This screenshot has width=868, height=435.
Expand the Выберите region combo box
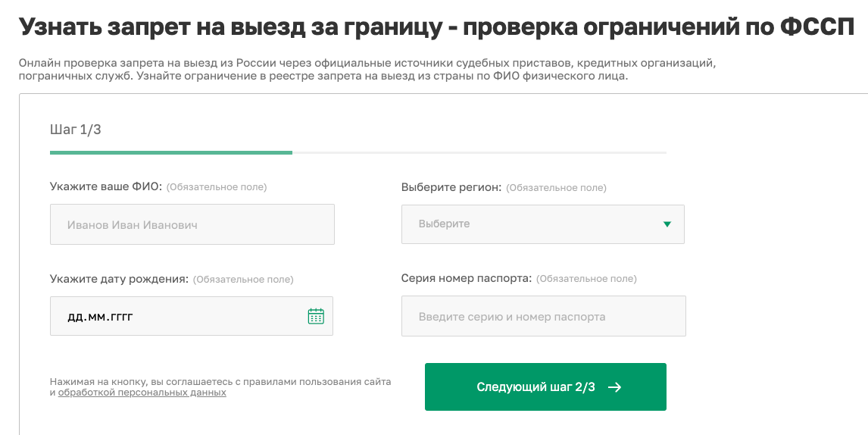point(542,224)
